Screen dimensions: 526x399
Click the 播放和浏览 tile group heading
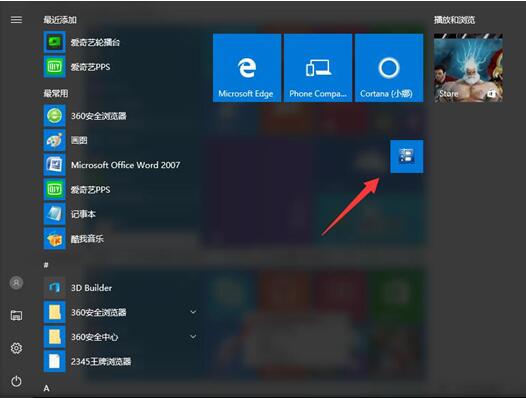point(454,20)
